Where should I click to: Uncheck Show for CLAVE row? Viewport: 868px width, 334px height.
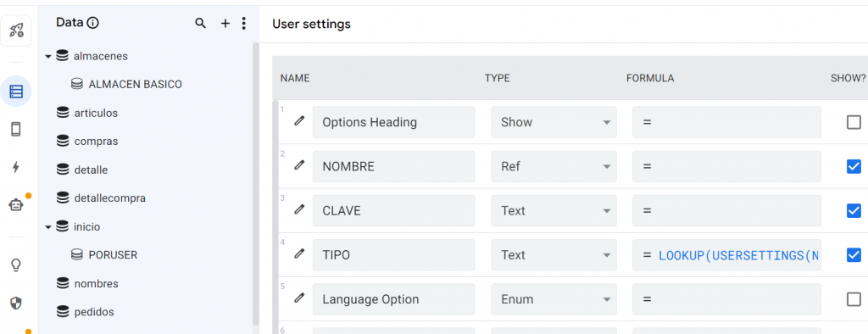854,210
